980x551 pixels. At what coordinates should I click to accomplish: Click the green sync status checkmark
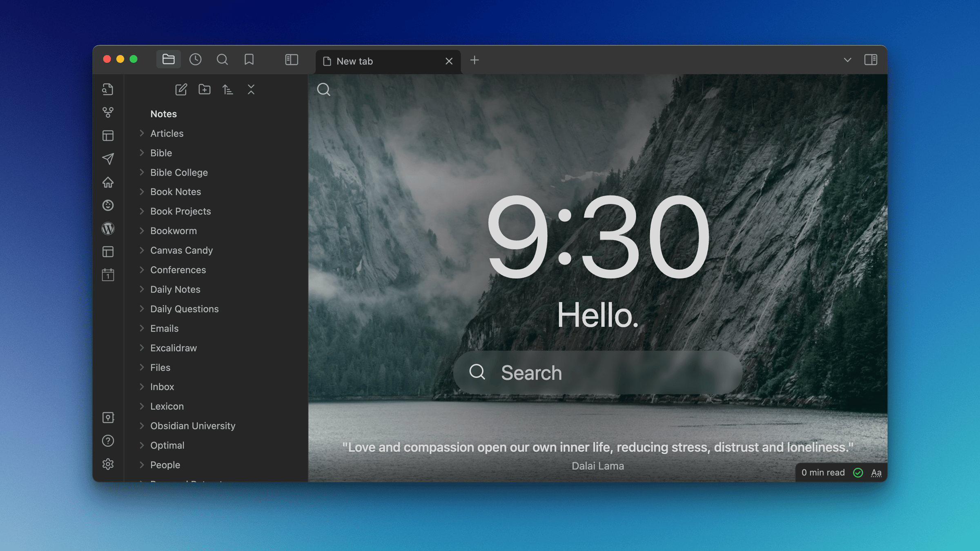(x=858, y=473)
